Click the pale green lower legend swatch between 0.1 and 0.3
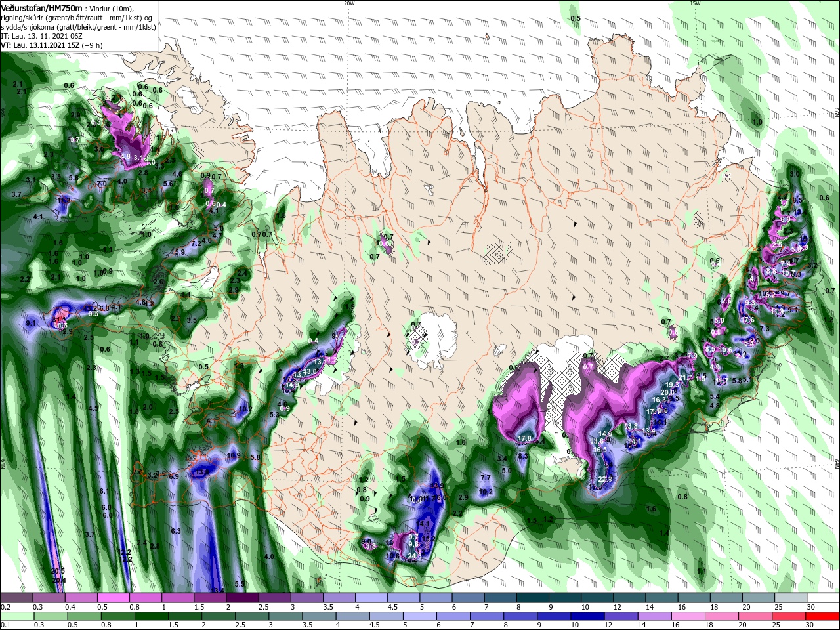 tap(16, 616)
